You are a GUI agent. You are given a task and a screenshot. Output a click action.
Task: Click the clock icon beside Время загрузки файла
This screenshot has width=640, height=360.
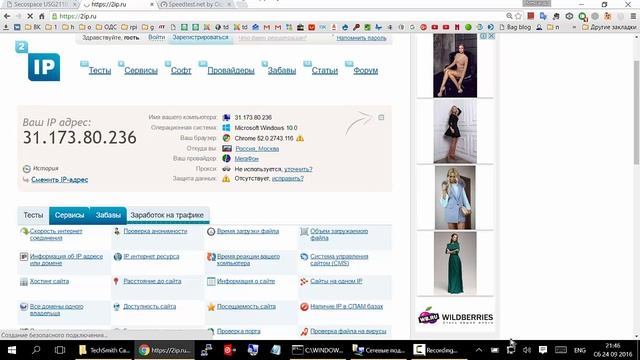(211, 231)
